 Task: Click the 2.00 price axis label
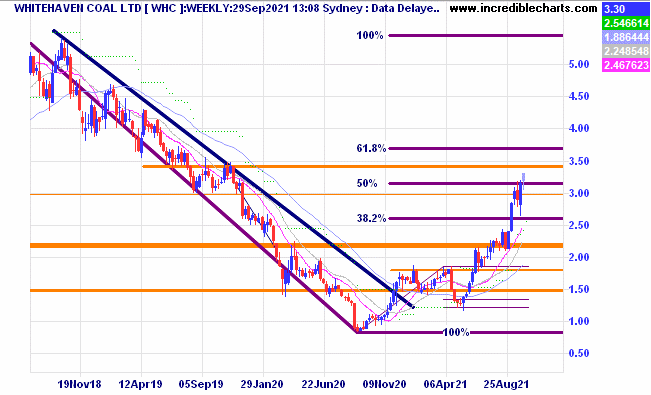[x=579, y=257]
